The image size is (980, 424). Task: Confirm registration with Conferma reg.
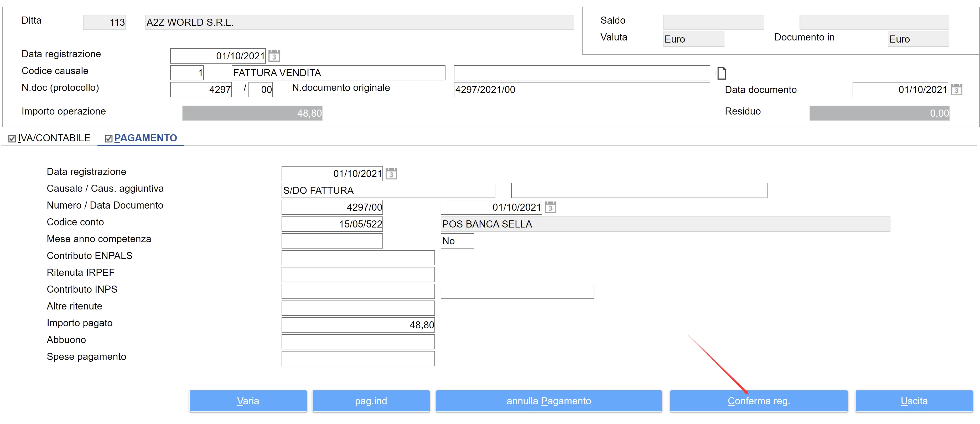pos(758,401)
